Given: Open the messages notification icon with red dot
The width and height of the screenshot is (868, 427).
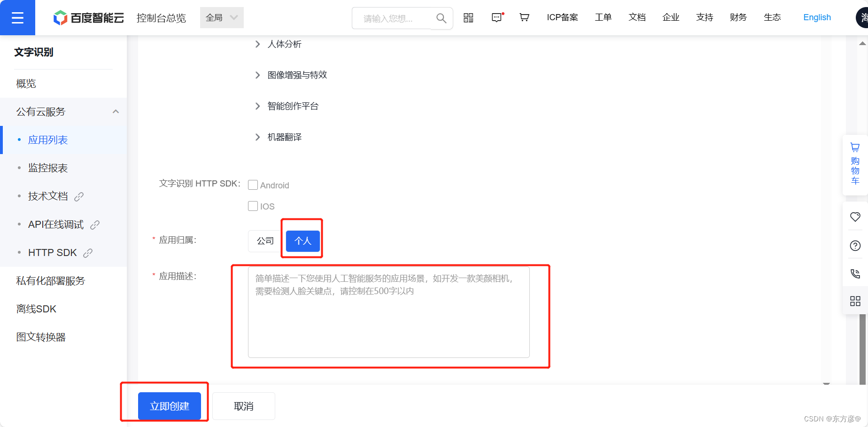Looking at the screenshot, I should (496, 17).
